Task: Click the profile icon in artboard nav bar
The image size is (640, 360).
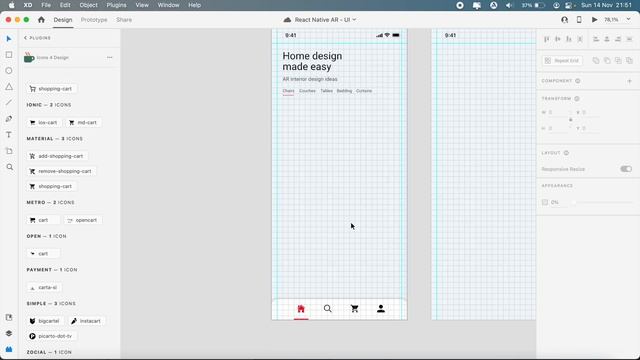Action: click(x=381, y=309)
